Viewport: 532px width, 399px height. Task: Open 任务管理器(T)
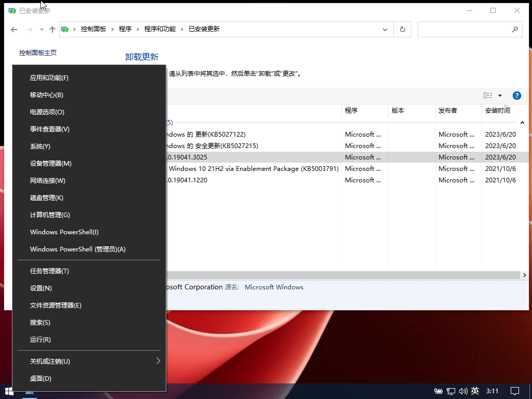click(x=89, y=271)
